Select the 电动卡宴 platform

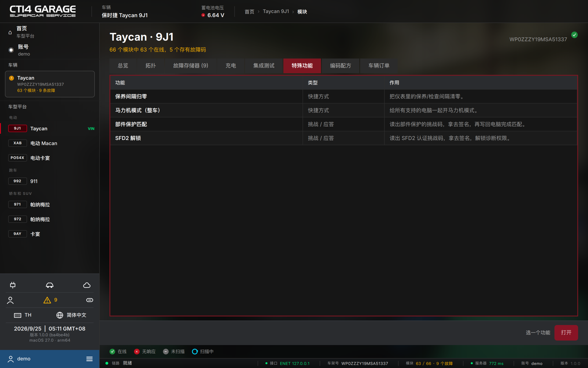50,158
